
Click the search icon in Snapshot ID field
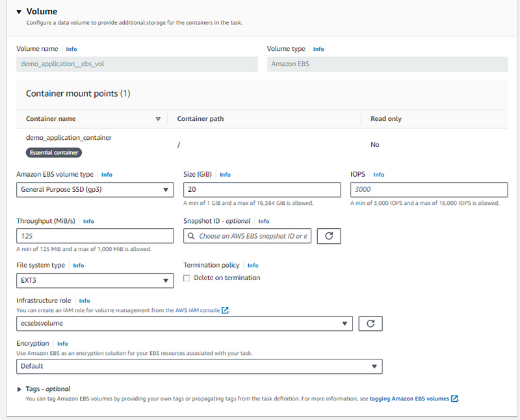(191, 236)
